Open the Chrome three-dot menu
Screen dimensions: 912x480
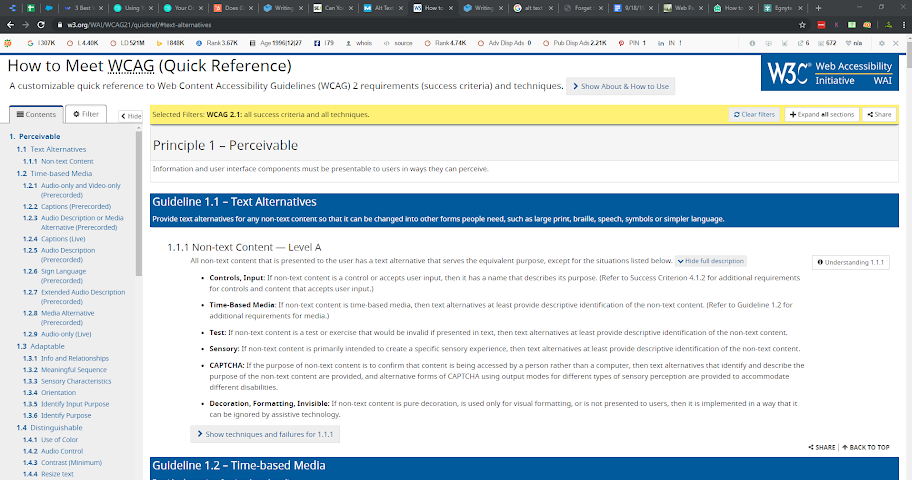pos(904,25)
